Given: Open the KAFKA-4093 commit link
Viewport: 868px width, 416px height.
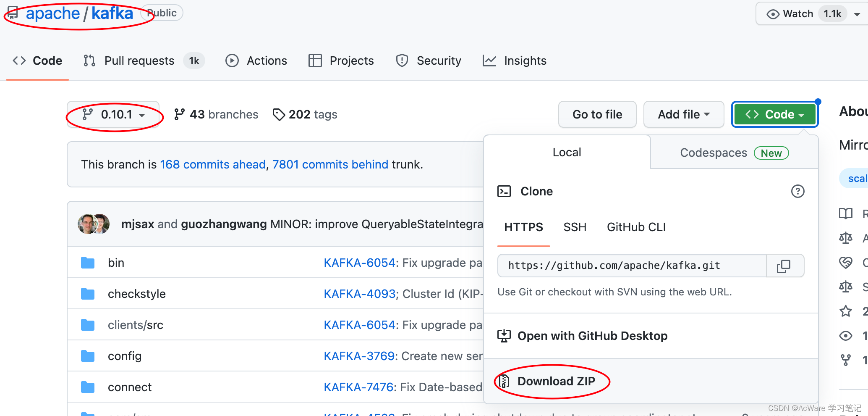Looking at the screenshot, I should (360, 294).
